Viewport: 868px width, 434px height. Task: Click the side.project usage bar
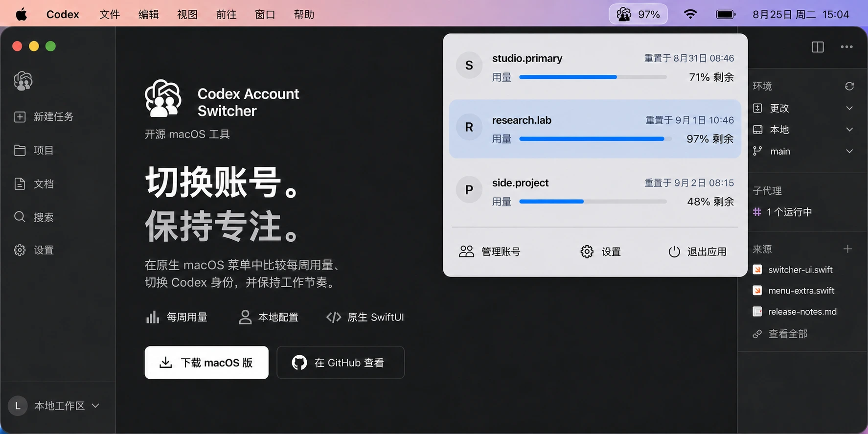click(593, 202)
